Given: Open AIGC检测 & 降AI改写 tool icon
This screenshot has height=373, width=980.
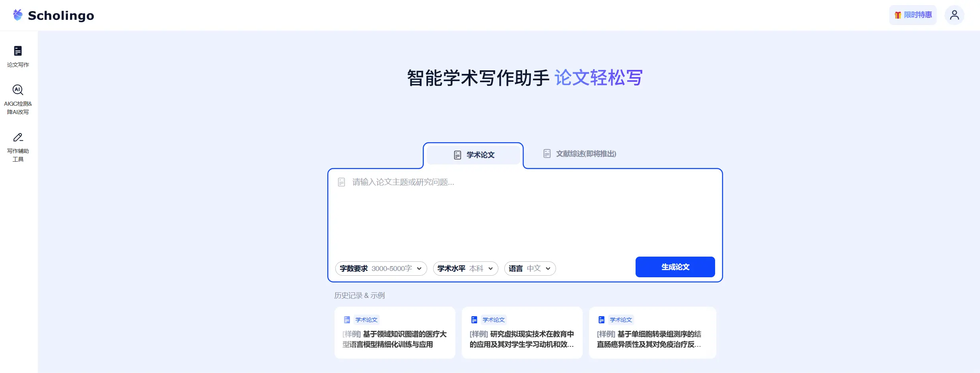Looking at the screenshot, I should tap(18, 90).
